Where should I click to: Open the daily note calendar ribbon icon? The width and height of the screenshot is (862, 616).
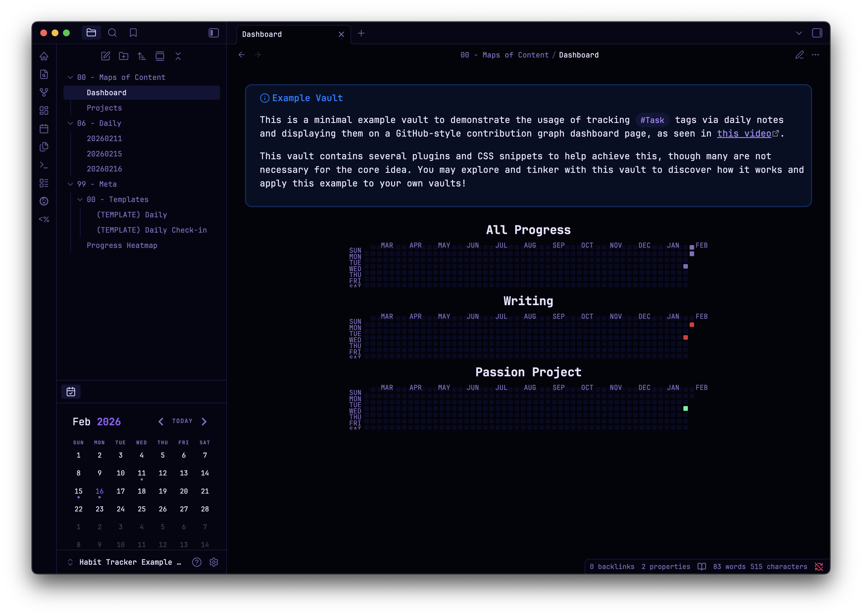[x=44, y=129]
